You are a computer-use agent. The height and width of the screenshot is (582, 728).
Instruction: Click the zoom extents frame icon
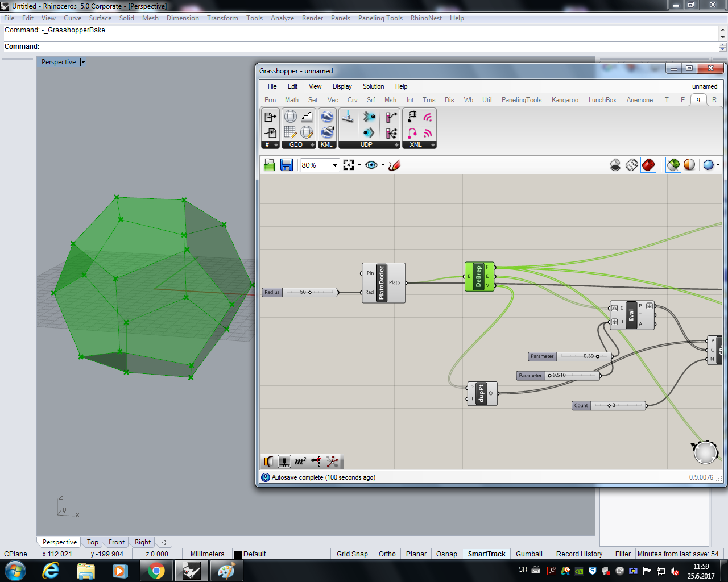click(x=349, y=165)
